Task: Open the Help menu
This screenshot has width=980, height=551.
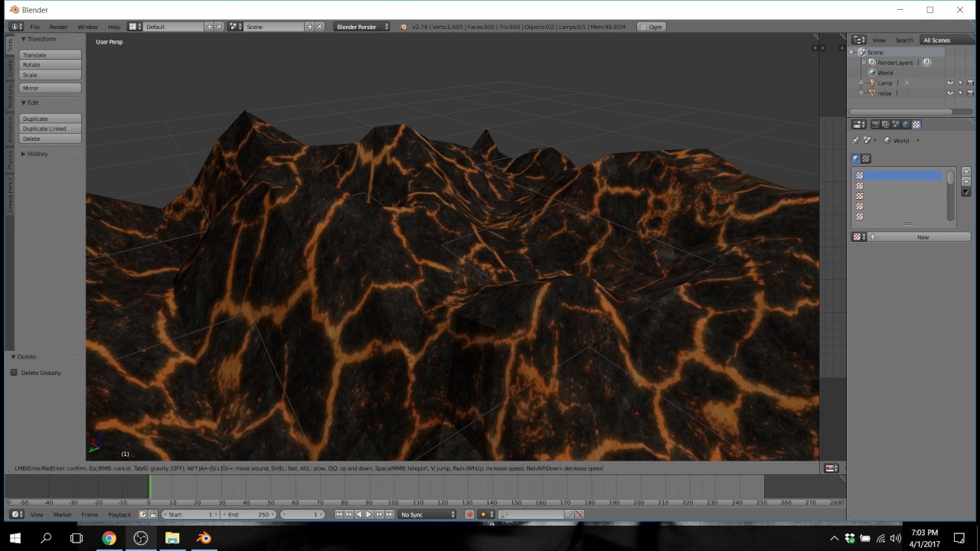Action: 114,27
